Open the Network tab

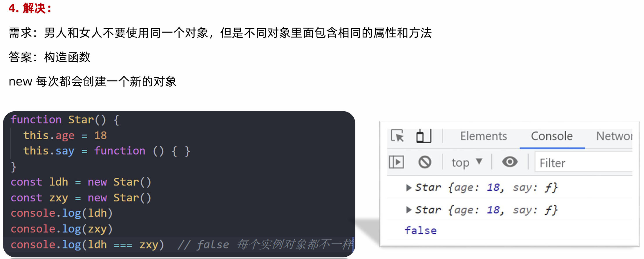614,136
